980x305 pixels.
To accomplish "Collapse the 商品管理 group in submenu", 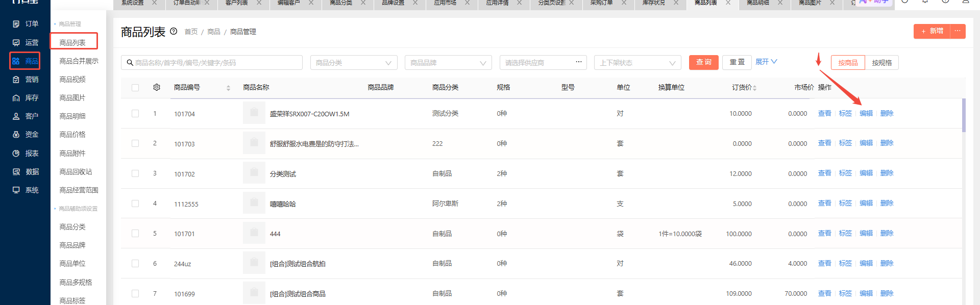I will 67,24.
